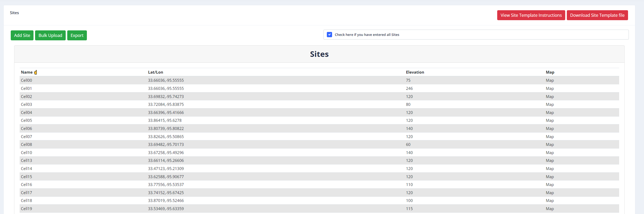Click coordinates 33.86415,-95.6278
The height and width of the screenshot is (214, 644).
(x=165, y=120)
